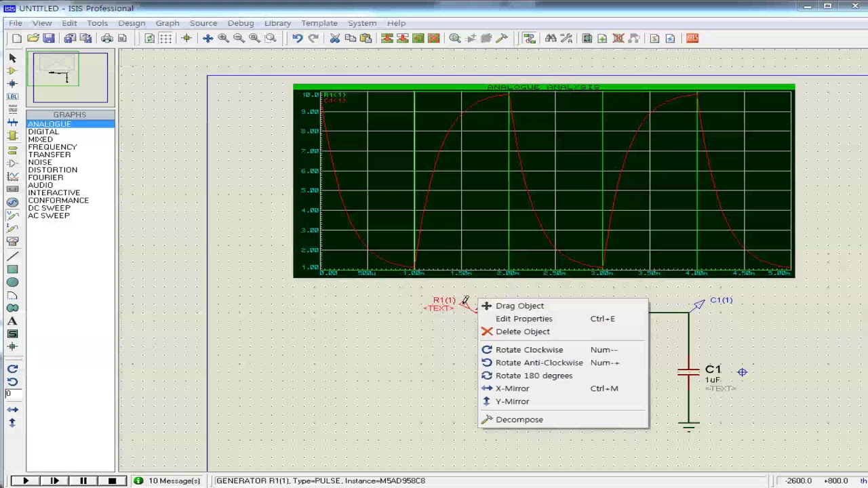Select the Wire Label LBL tool

tap(12, 96)
